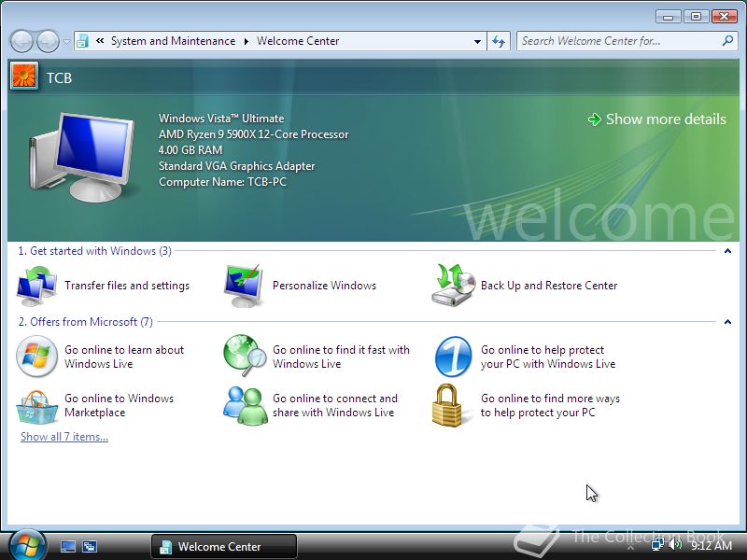This screenshot has height=560, width=747.
Task: Click Back Up and Restore Center label
Action: 549,286
